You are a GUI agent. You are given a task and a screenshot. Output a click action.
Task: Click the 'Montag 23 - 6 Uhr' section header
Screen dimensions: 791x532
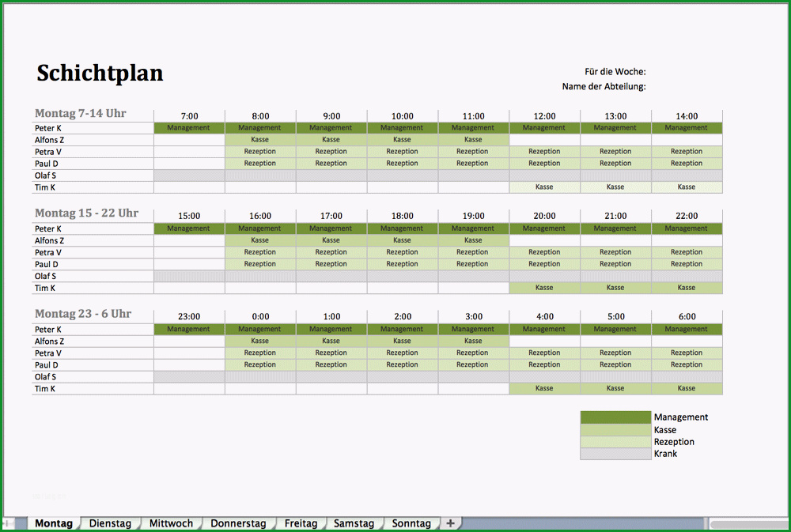83,314
